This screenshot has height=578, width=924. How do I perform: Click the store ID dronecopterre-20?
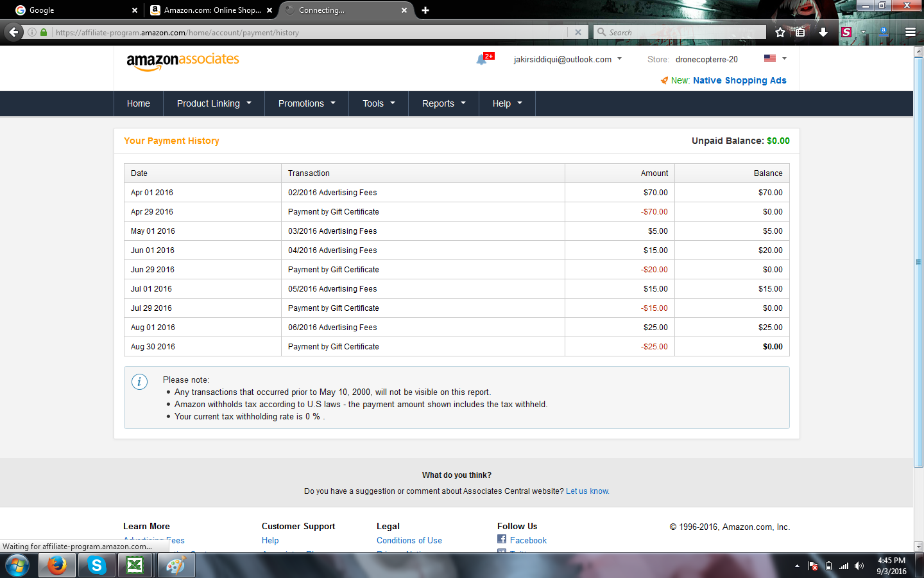click(x=706, y=59)
